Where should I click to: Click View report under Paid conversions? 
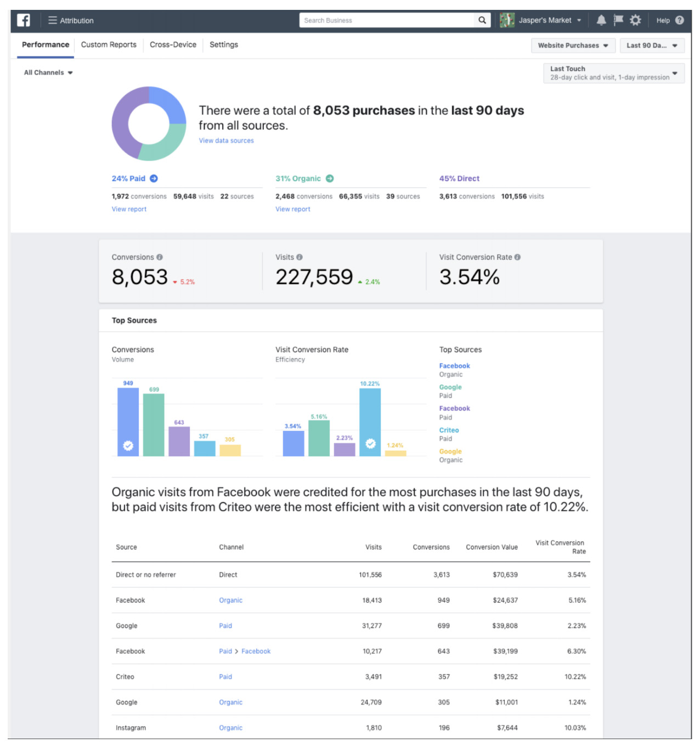pyautogui.click(x=129, y=209)
